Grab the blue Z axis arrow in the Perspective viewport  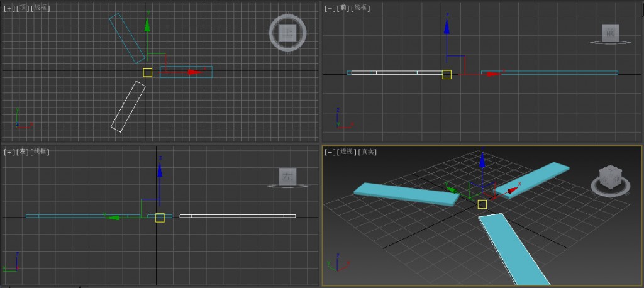(482, 160)
